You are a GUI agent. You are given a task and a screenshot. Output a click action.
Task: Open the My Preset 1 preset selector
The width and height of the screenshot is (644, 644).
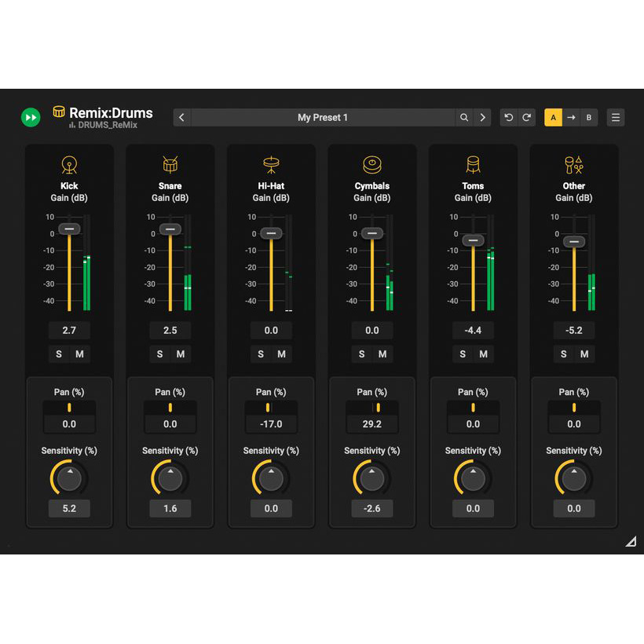coord(323,118)
